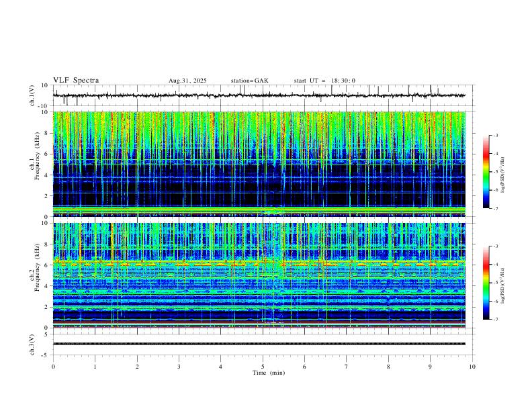The image size is (532, 411).
Task: Click the ch.2 colorbar log(PSD) label
Action: coord(503,285)
